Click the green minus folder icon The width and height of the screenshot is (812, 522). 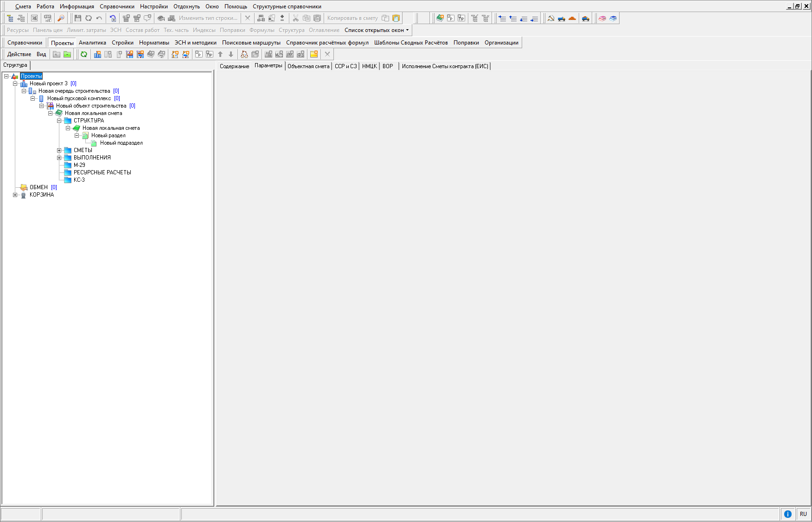[x=67, y=54]
